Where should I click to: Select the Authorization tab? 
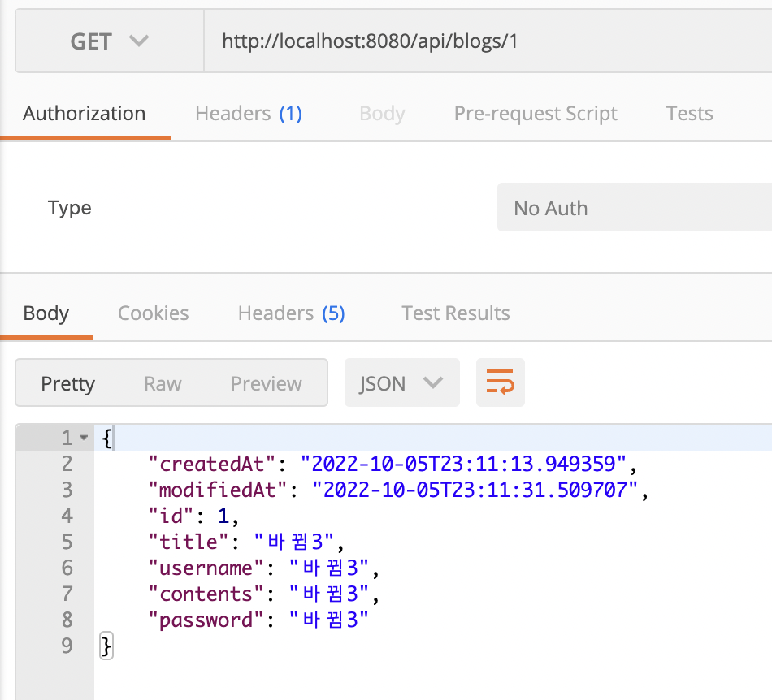(85, 114)
